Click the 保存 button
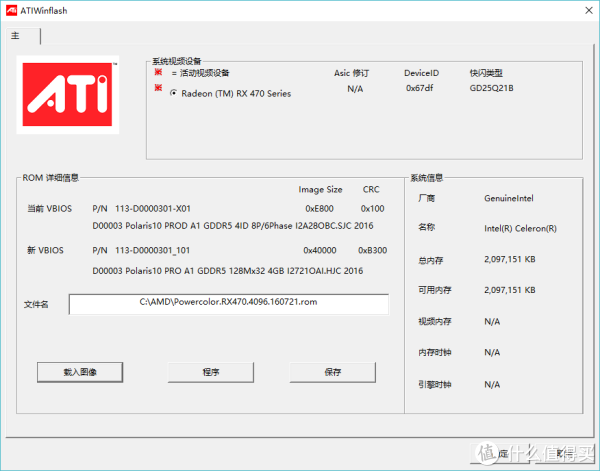 point(333,372)
